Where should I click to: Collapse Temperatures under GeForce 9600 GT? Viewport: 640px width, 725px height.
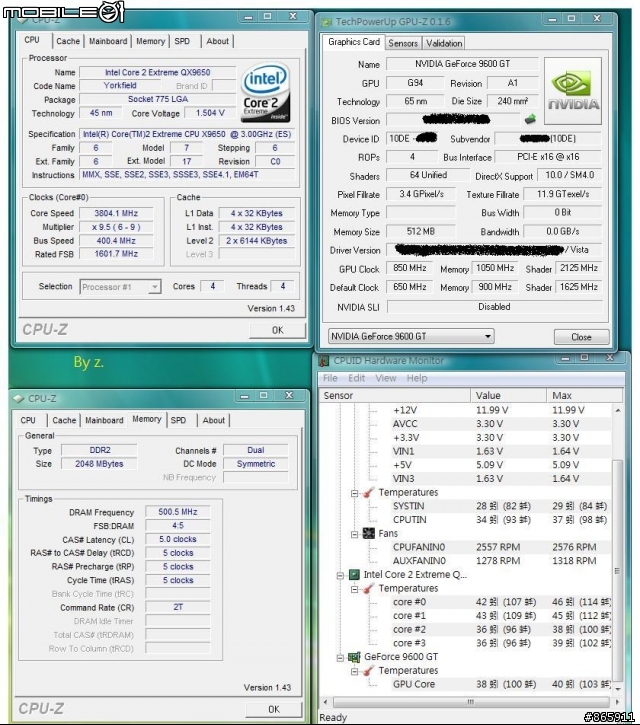point(354,671)
